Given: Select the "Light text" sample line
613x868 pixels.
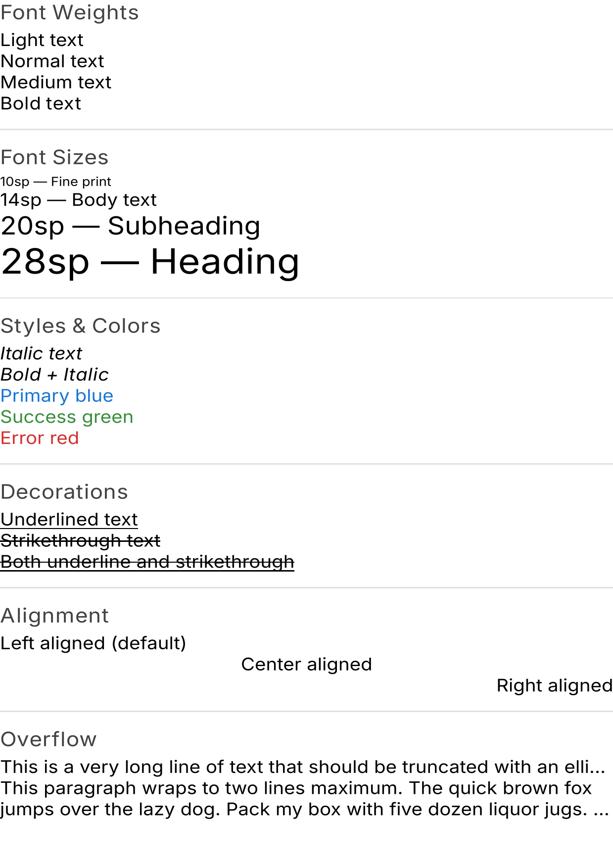Looking at the screenshot, I should click(x=42, y=40).
